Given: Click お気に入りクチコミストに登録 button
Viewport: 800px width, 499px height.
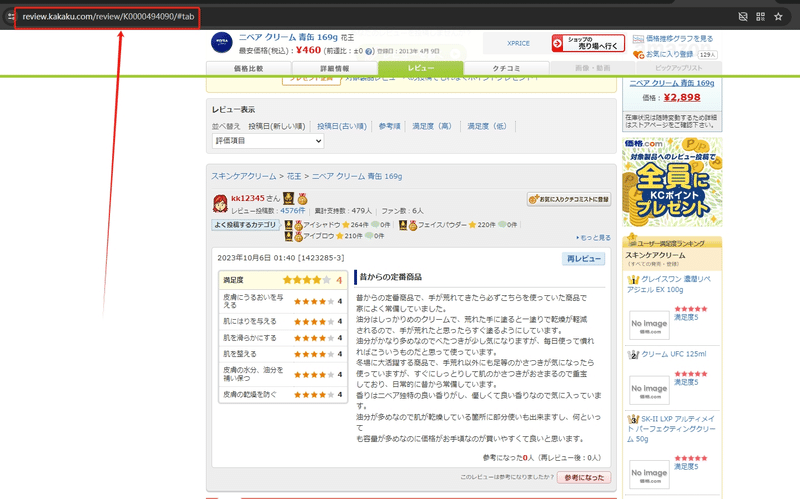Looking at the screenshot, I should (x=569, y=199).
